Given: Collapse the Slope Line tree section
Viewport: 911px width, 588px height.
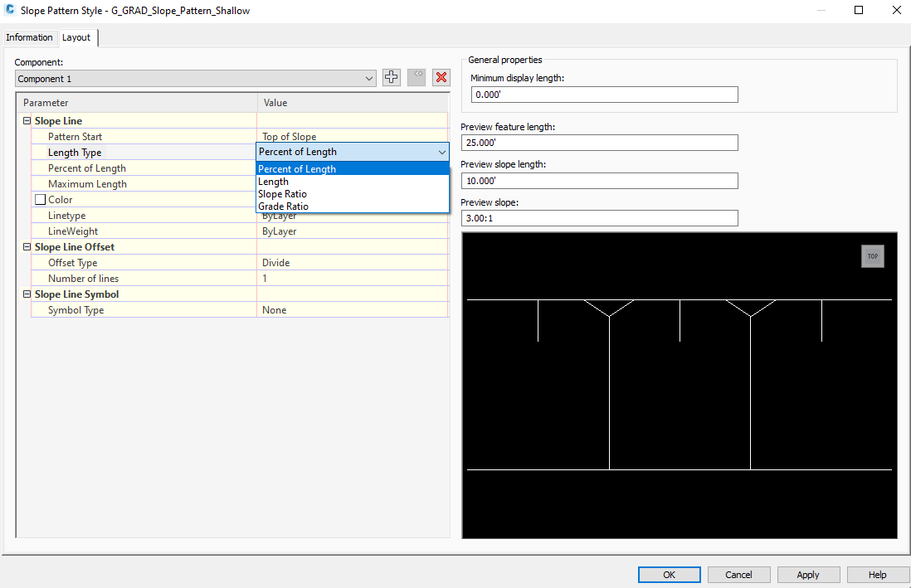Looking at the screenshot, I should coord(27,120).
